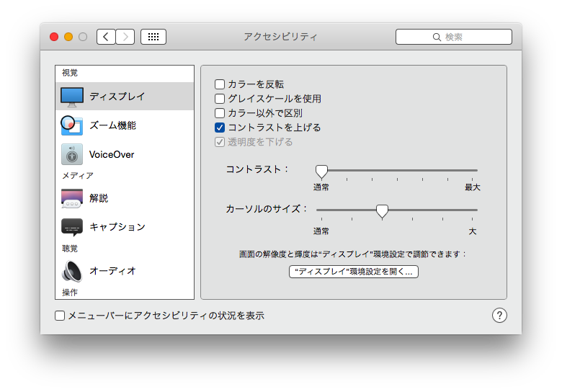This screenshot has height=392, width=562.
Task: Go forward with the right chevron button
Action: [125, 37]
